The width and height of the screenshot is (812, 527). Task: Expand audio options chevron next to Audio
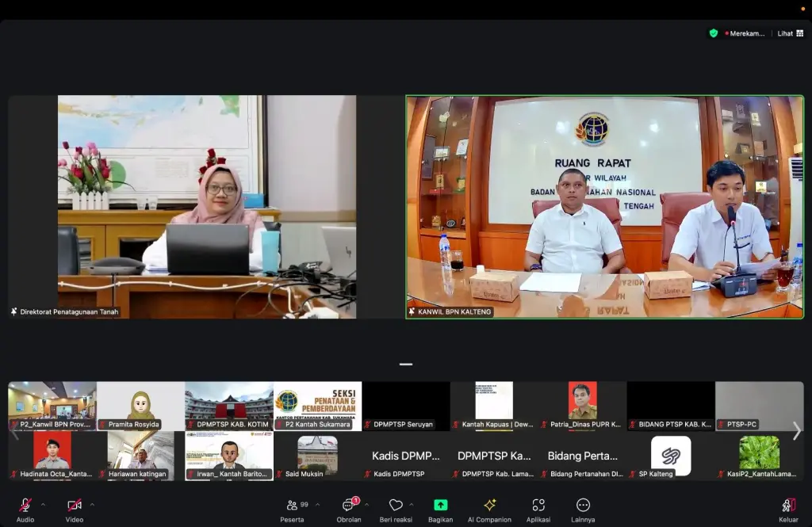[x=43, y=504]
